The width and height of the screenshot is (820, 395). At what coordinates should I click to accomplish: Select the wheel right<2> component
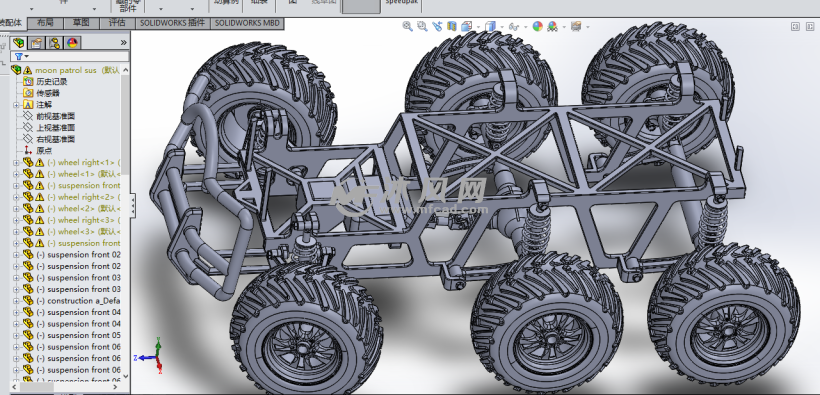tap(84, 197)
